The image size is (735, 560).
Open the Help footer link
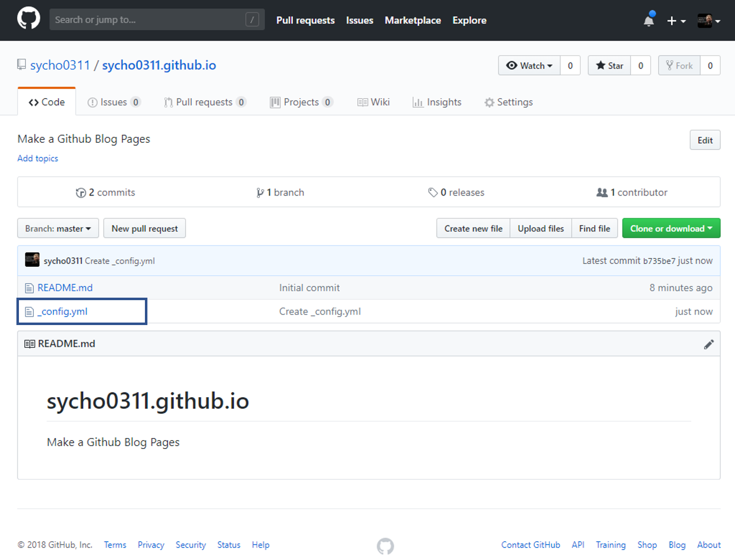(260, 545)
